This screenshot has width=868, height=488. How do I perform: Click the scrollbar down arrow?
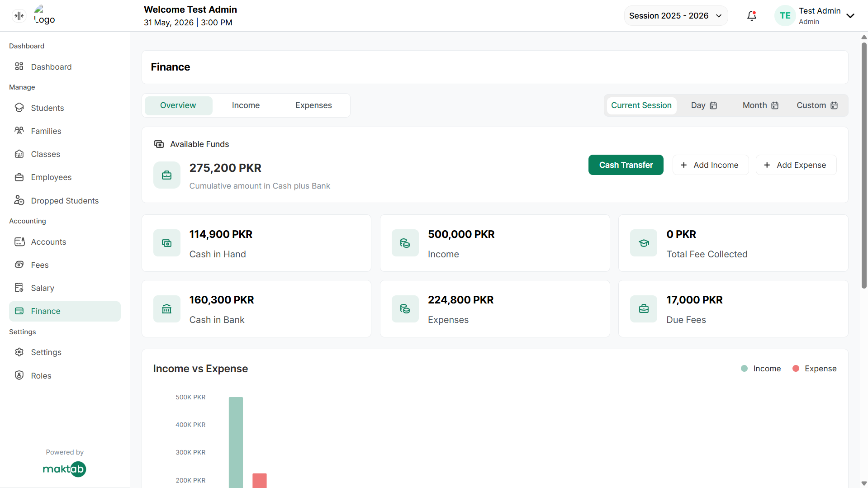pos(864,483)
